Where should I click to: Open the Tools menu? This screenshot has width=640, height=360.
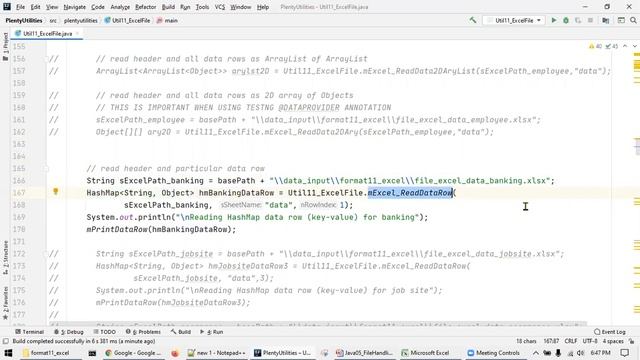pos(202,7)
